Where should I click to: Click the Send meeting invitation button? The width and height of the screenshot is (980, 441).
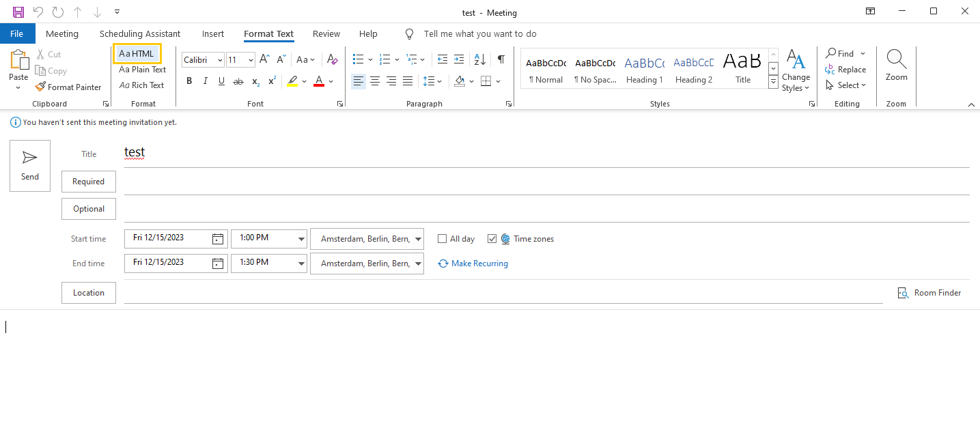pos(30,166)
